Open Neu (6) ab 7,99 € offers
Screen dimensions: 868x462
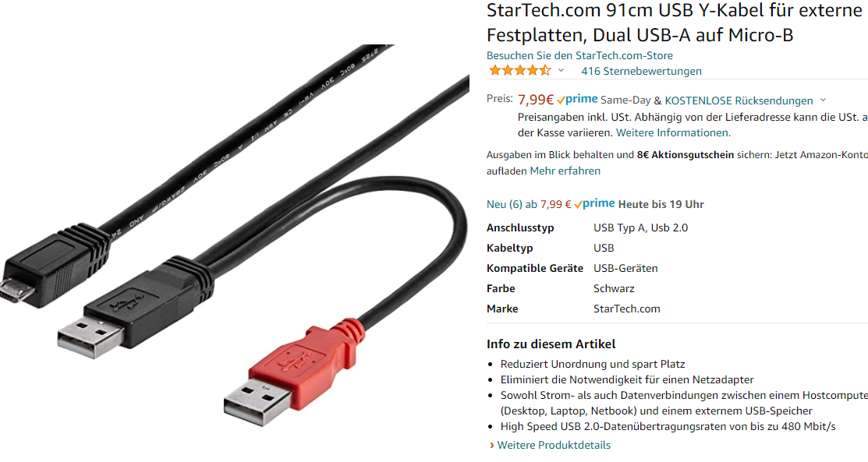click(x=529, y=204)
